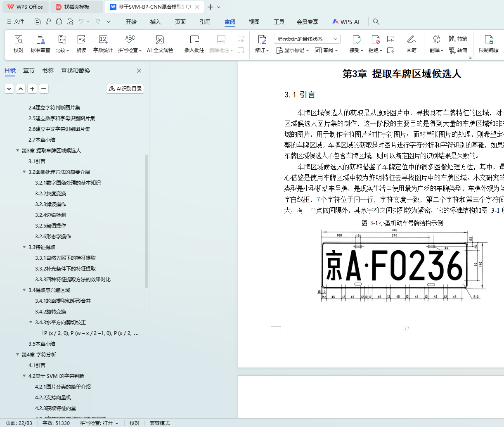Image resolution: width=504 pixels, height=427 pixels.
Task: Click 页面: 22/83 in status bar
Action: pos(19,423)
